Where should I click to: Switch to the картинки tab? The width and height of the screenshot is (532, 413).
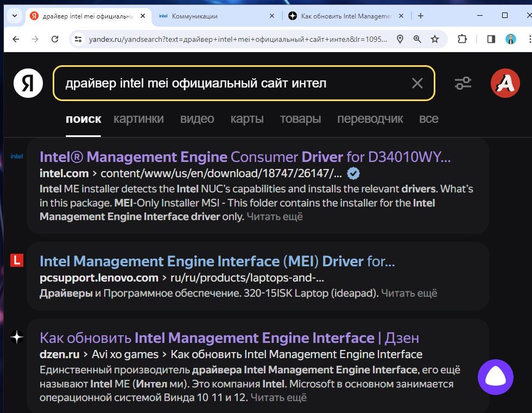[138, 119]
